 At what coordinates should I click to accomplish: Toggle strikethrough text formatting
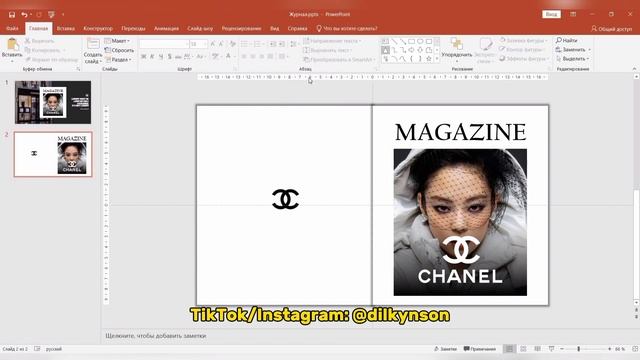[x=178, y=57]
